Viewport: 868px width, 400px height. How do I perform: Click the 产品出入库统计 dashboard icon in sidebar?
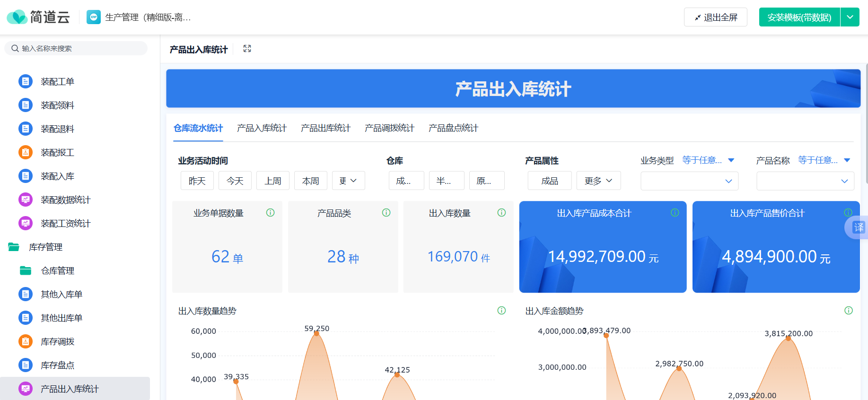click(26, 389)
